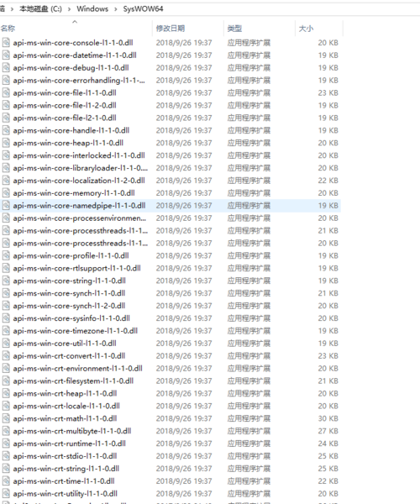Click the file icon of api-ms-win-core-debug-l1-1-0.dll
420x504 pixels.
[x=6, y=68]
